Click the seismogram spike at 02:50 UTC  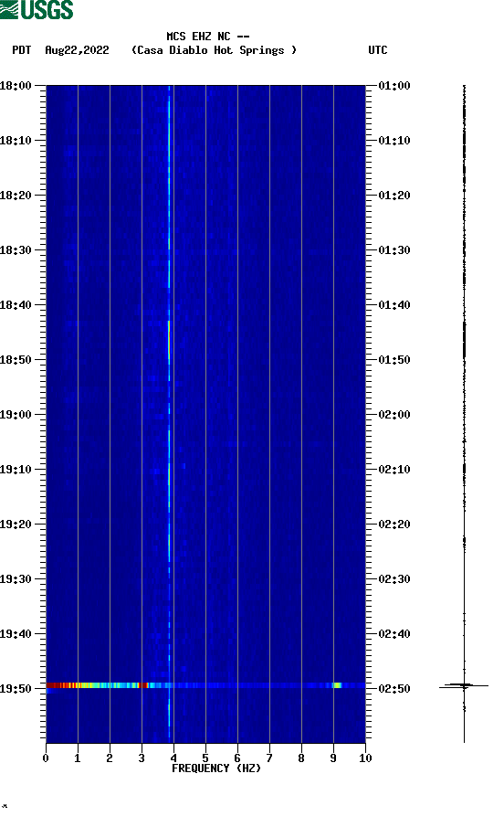point(464,686)
